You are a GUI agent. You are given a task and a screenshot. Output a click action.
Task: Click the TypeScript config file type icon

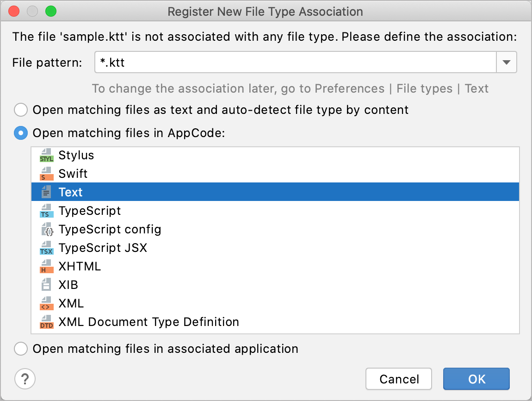click(47, 229)
